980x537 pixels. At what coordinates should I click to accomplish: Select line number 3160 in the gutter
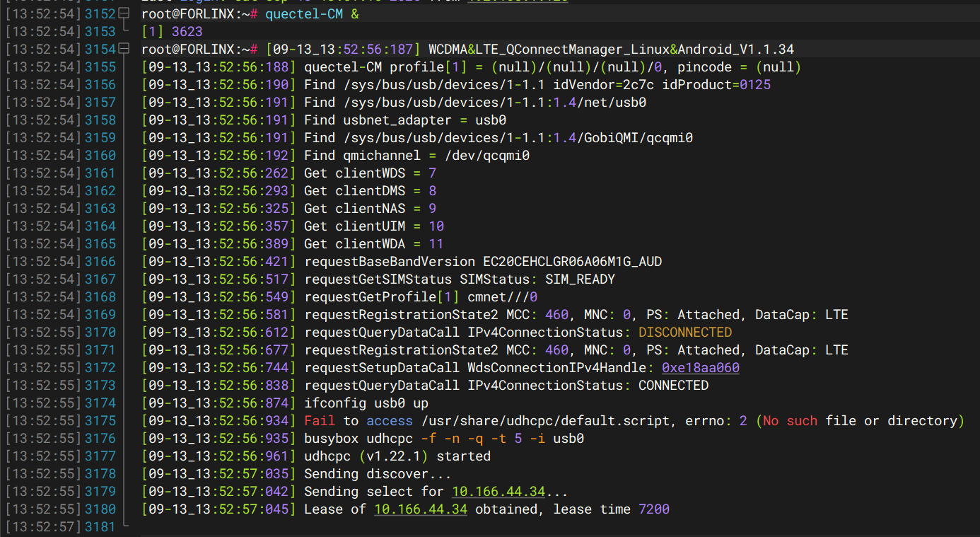coord(100,156)
